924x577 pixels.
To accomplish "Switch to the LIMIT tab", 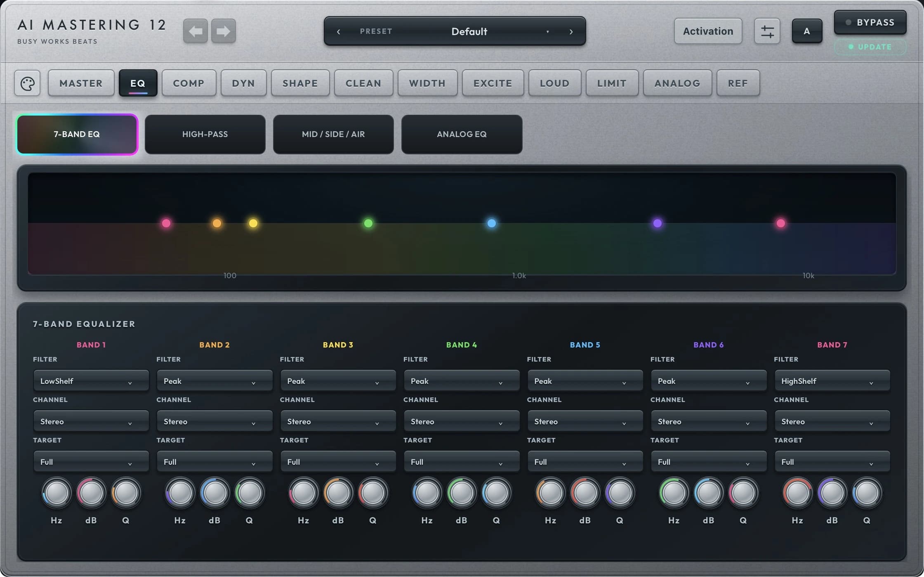I will (x=612, y=83).
